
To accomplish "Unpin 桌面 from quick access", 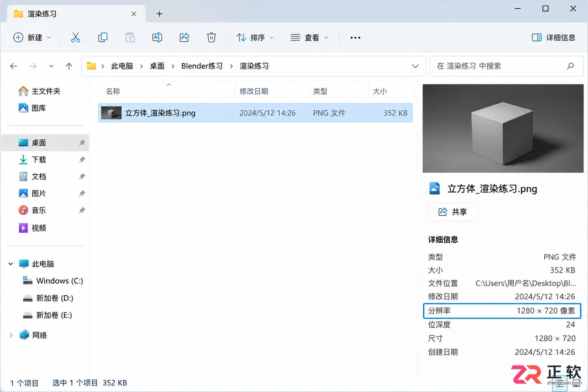I will pos(82,143).
